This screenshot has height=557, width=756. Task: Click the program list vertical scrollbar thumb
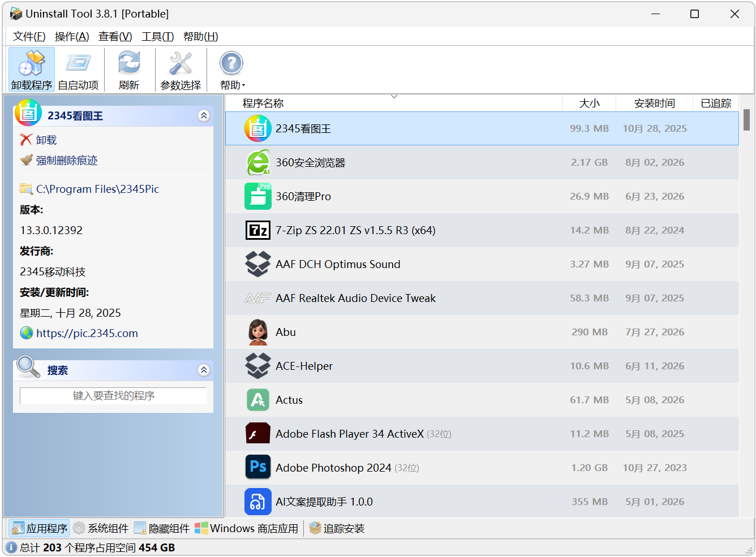pos(746,120)
